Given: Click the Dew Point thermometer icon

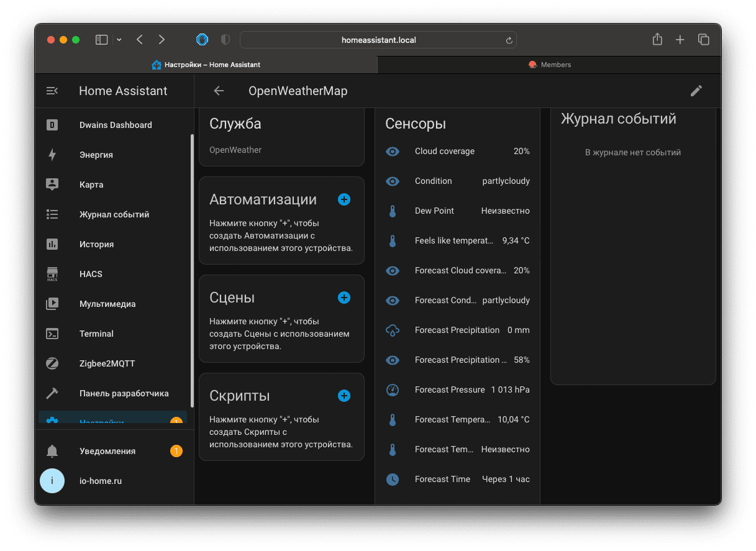Looking at the screenshot, I should pyautogui.click(x=393, y=211).
